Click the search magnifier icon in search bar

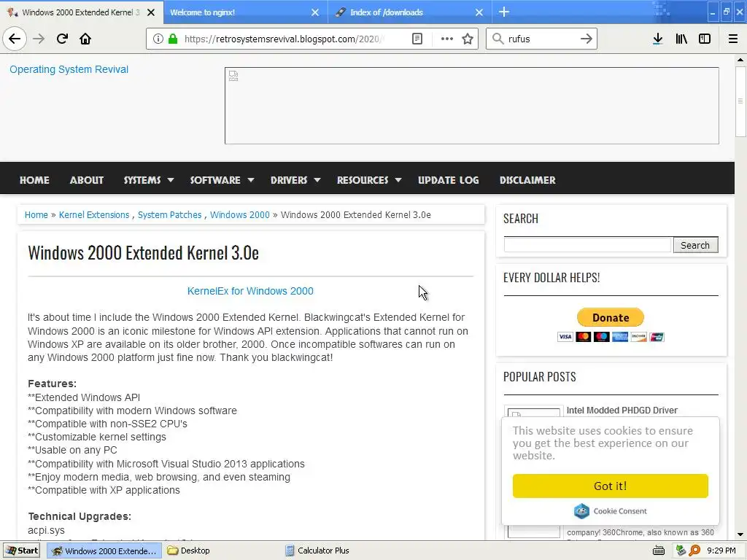498,39
